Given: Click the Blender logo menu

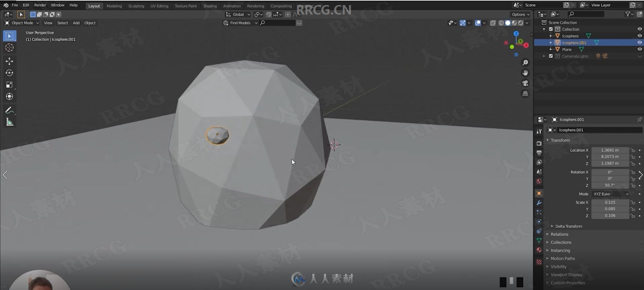Looking at the screenshot, I should tap(6, 5).
